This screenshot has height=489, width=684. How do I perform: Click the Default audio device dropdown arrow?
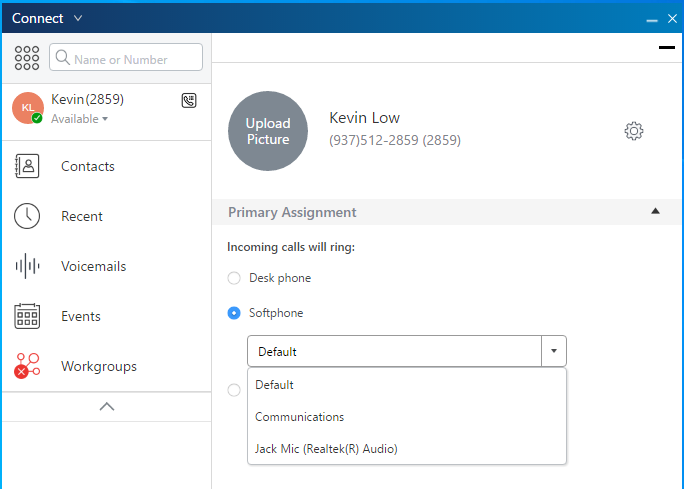554,351
